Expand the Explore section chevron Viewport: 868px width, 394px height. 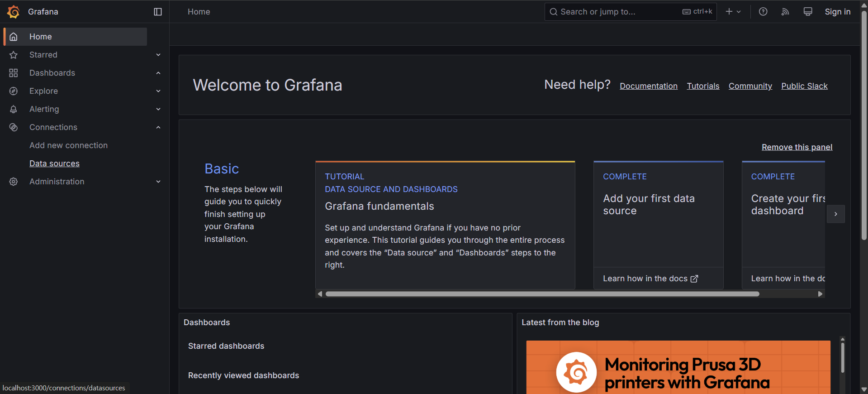[158, 91]
